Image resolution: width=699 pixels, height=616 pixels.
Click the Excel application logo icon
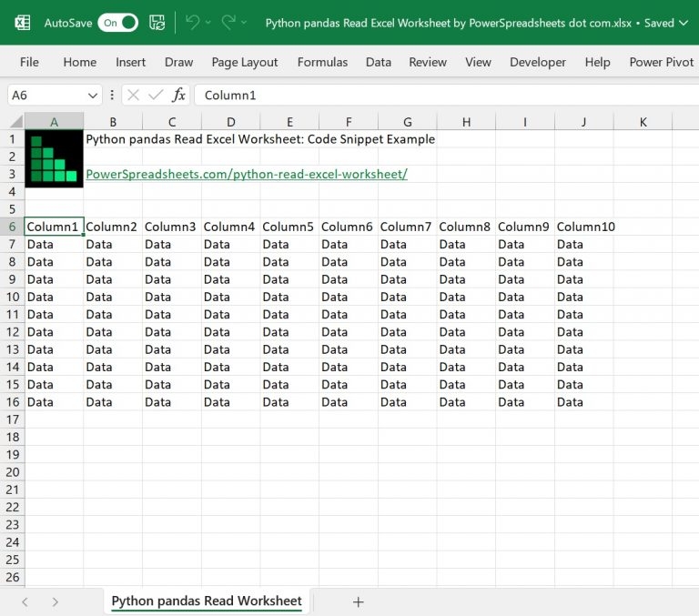pos(23,23)
